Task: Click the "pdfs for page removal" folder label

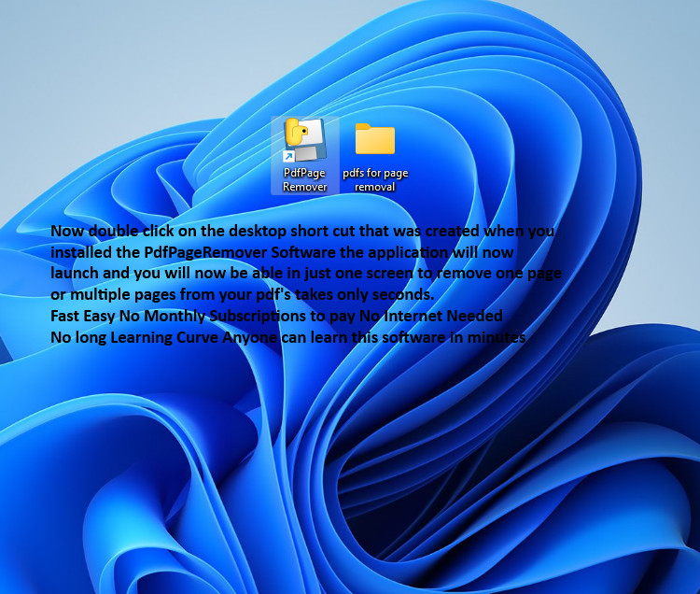Action: pyautogui.click(x=375, y=179)
